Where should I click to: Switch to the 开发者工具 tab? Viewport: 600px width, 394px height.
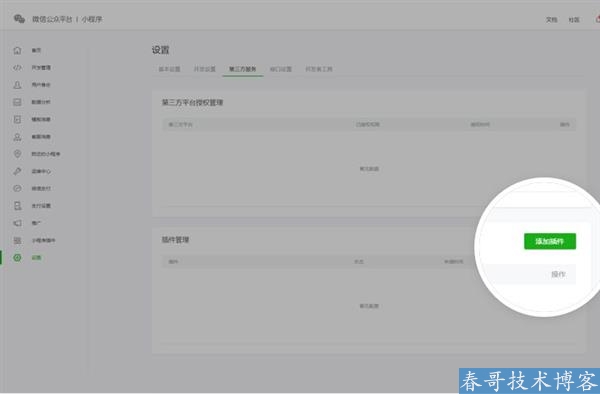319,69
